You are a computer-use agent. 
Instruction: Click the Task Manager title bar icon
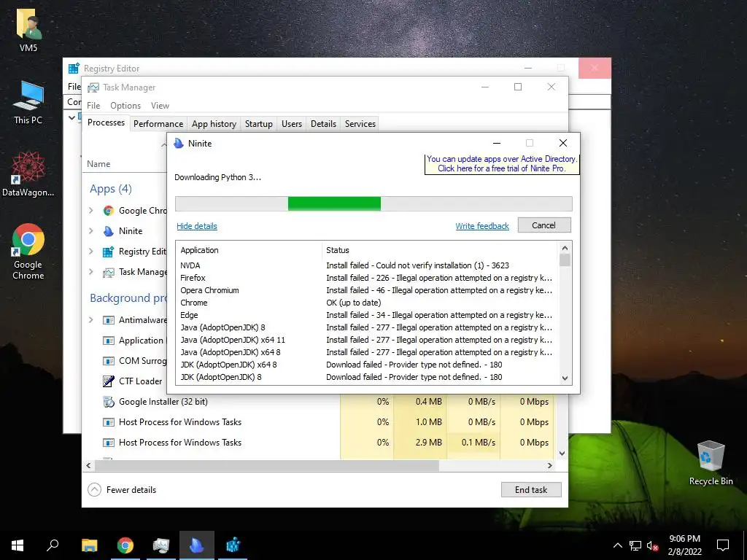pos(93,87)
